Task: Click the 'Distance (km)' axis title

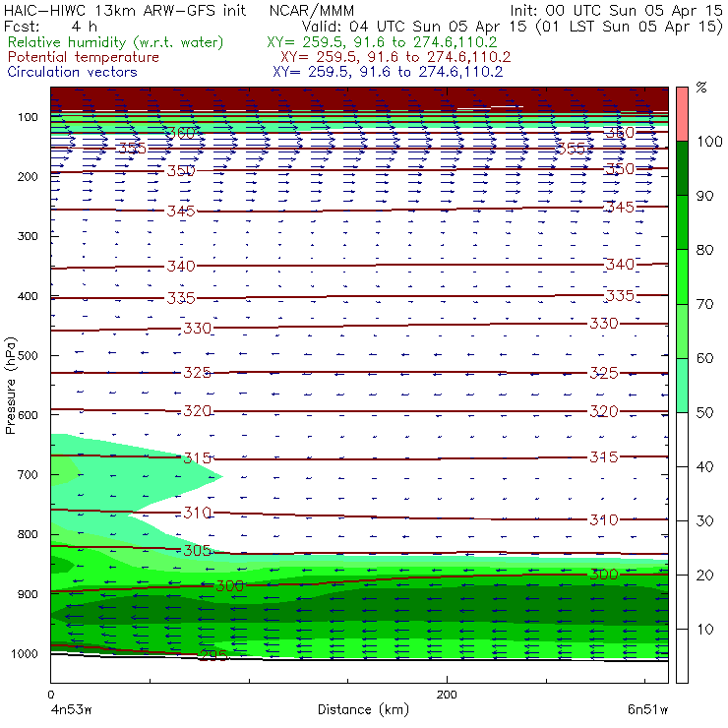Action: 363,709
